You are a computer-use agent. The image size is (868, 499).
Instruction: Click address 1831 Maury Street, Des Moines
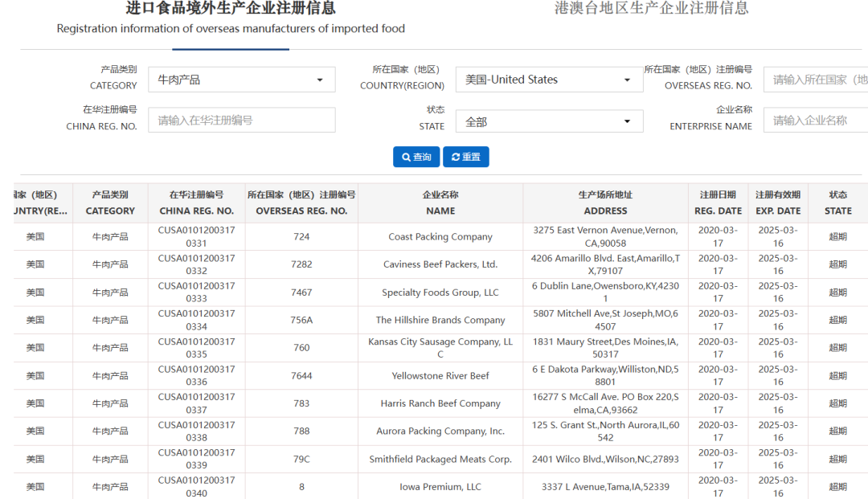[x=606, y=348]
